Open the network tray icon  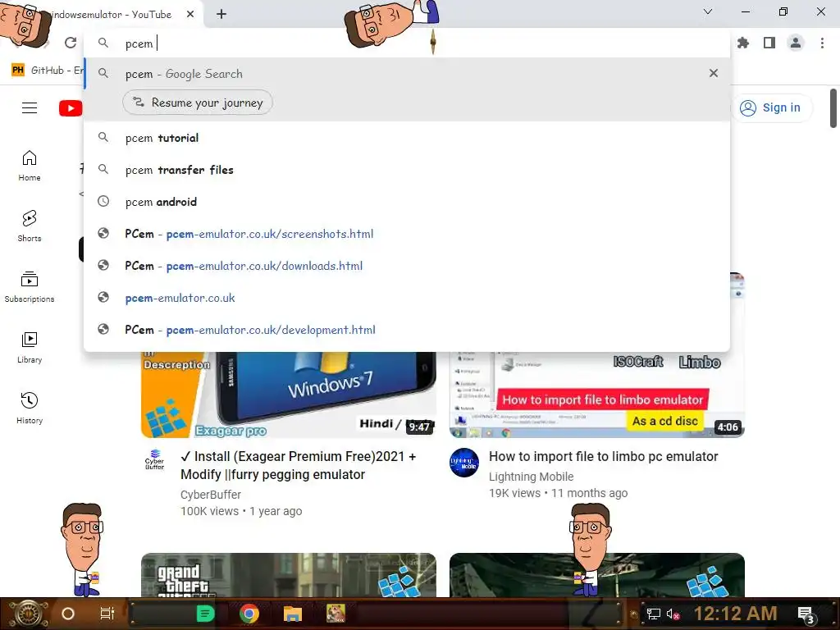tap(653, 614)
